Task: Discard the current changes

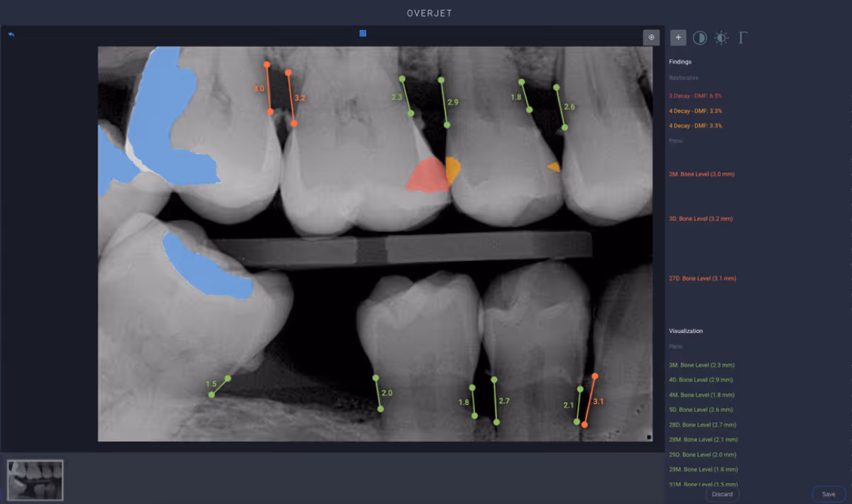Action: pos(722,494)
